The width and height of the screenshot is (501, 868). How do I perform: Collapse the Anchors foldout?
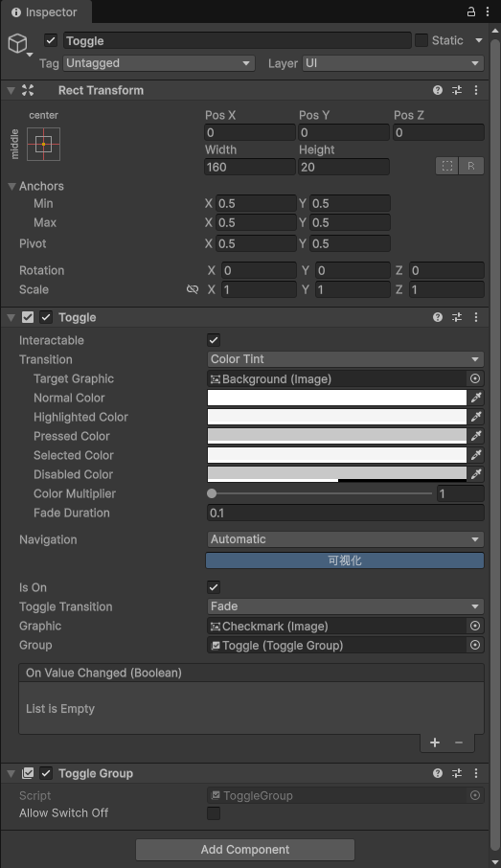click(x=11, y=187)
